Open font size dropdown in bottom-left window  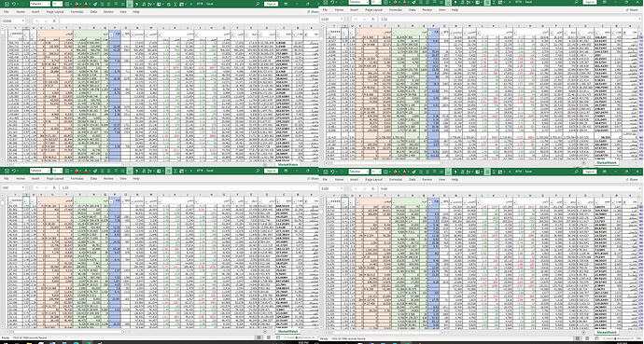click(61, 171)
